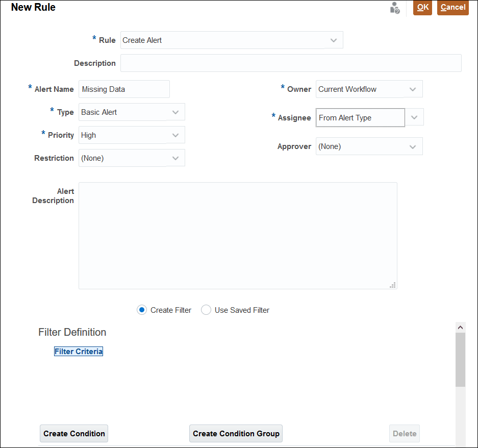
Task: Select the Create Filter radio button
Action: pos(142,310)
